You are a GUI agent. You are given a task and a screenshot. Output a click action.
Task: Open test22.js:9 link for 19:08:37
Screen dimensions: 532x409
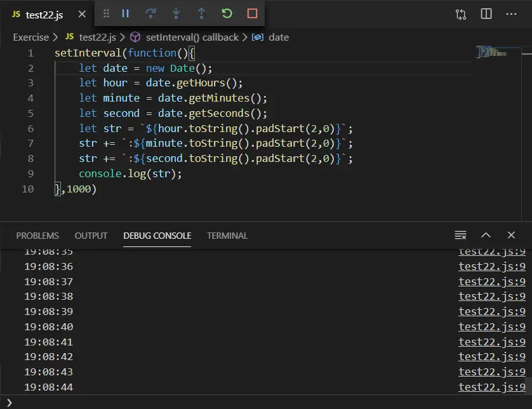(x=492, y=282)
